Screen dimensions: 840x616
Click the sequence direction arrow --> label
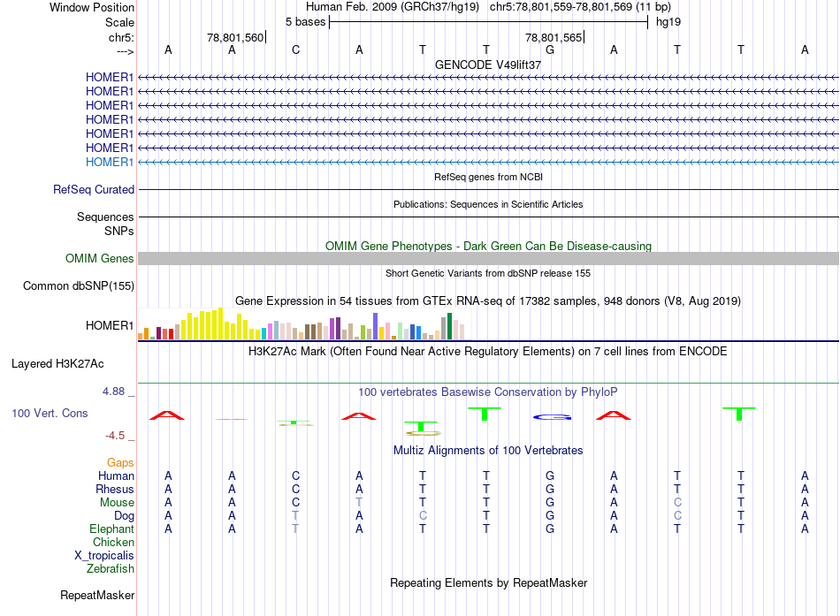(x=126, y=52)
